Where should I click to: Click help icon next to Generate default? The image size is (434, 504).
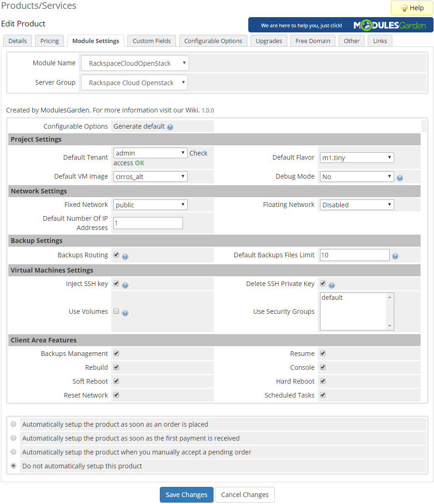click(x=170, y=126)
